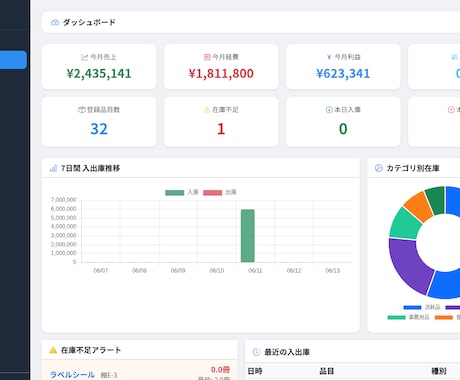Click the 在庫不足アラート panel heading
This screenshot has height=380, width=460.
click(91, 350)
